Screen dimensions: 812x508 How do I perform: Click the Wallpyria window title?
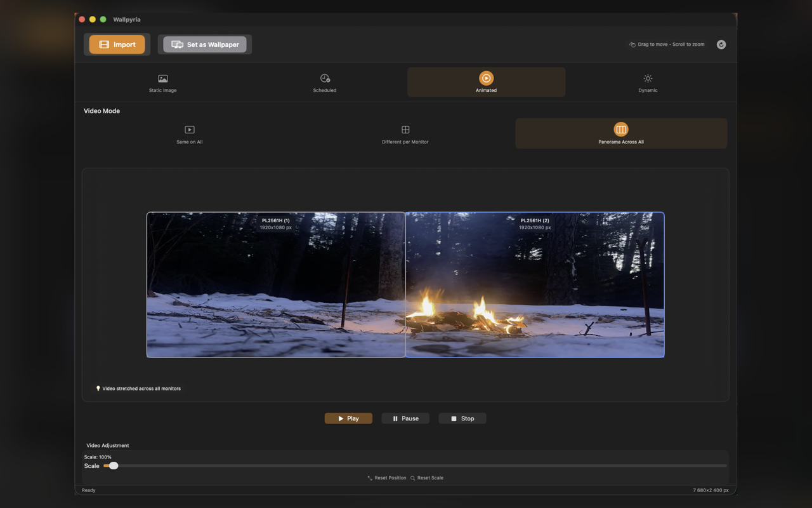pyautogui.click(x=127, y=20)
